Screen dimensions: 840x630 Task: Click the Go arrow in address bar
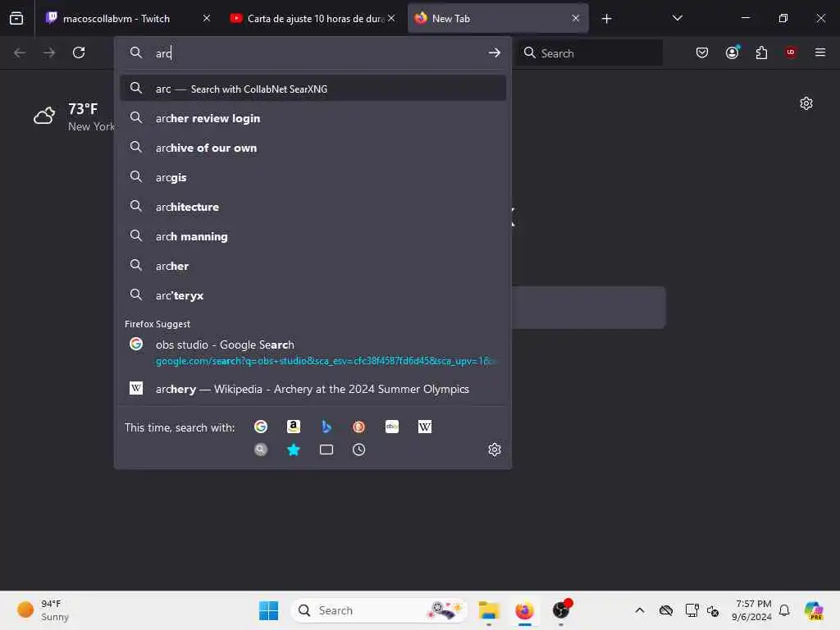point(494,52)
